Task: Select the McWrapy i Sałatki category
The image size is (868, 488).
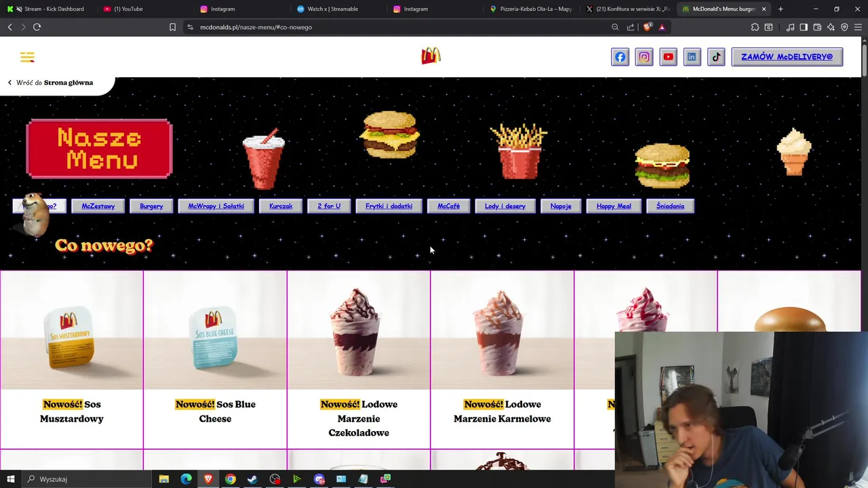Action: (216, 206)
